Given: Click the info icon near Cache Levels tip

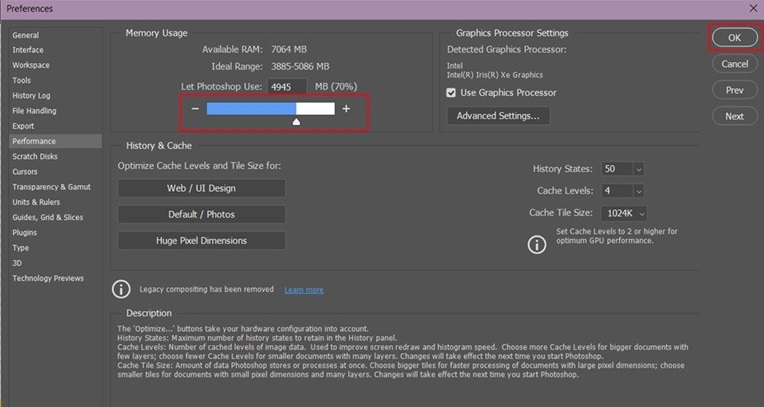Looking at the screenshot, I should pos(539,241).
